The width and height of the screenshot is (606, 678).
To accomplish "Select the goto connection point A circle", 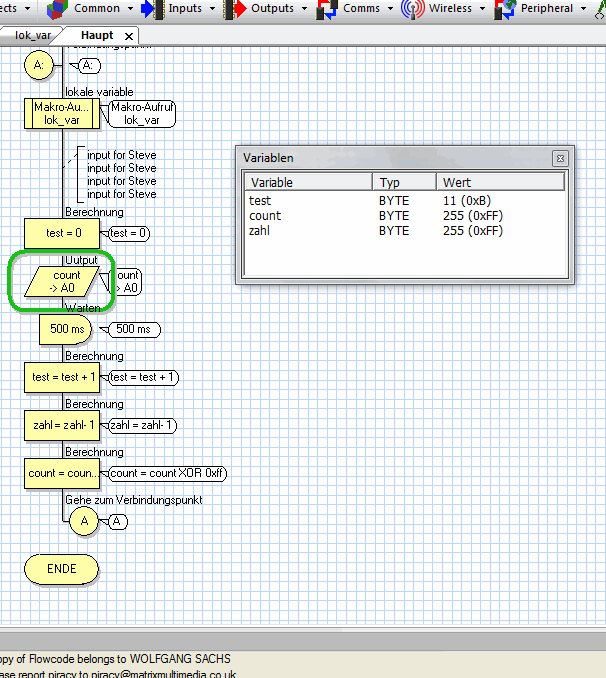I will tap(84, 521).
